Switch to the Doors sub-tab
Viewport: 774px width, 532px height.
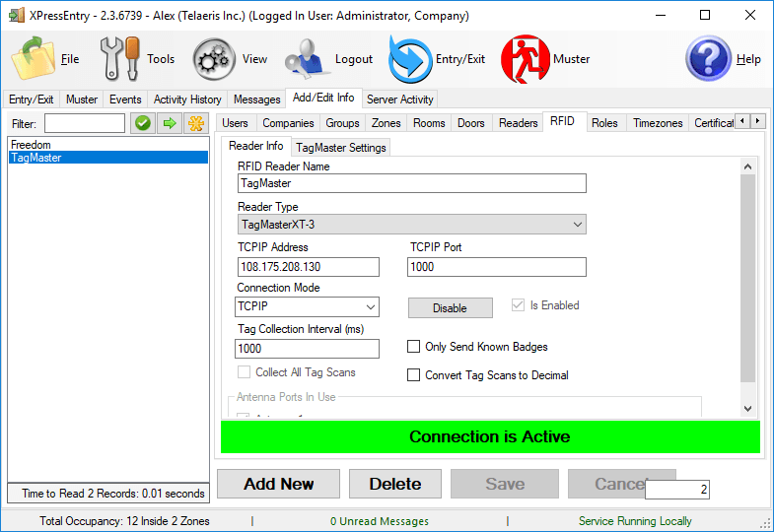point(471,123)
